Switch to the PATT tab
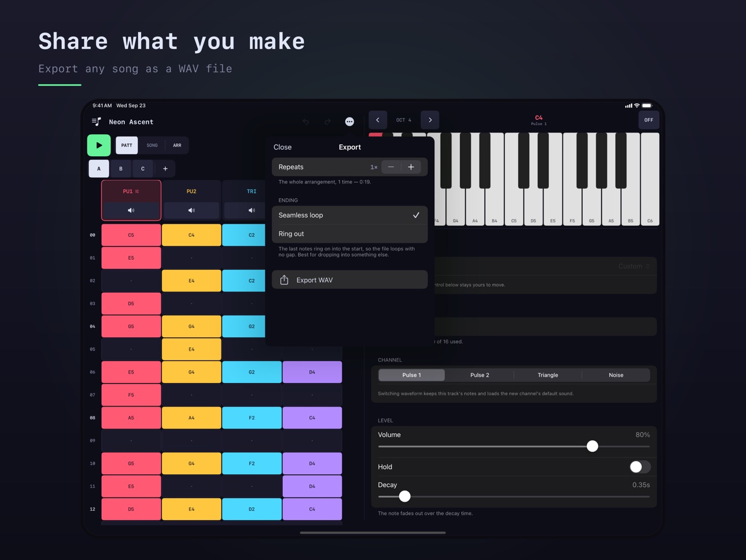The height and width of the screenshot is (560, 746). tap(127, 145)
